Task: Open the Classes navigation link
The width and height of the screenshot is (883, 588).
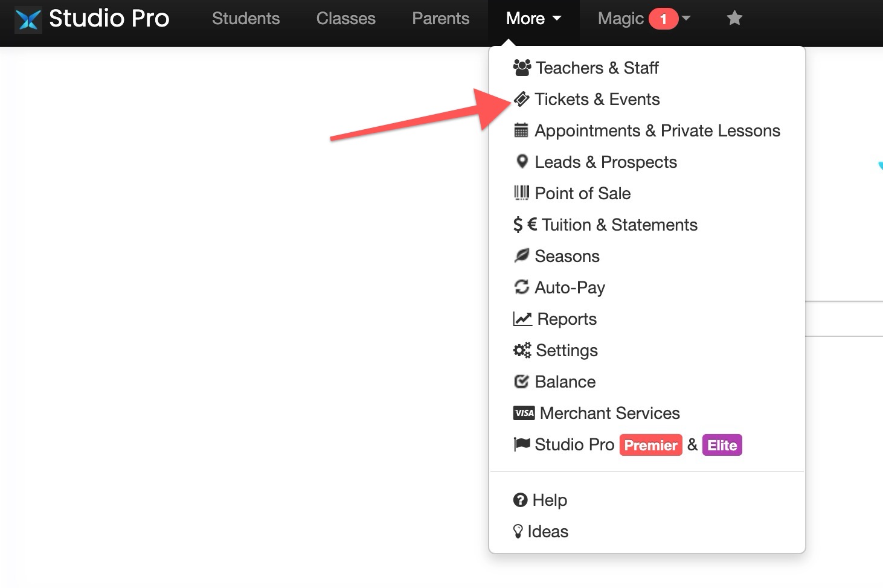Action: (x=346, y=19)
